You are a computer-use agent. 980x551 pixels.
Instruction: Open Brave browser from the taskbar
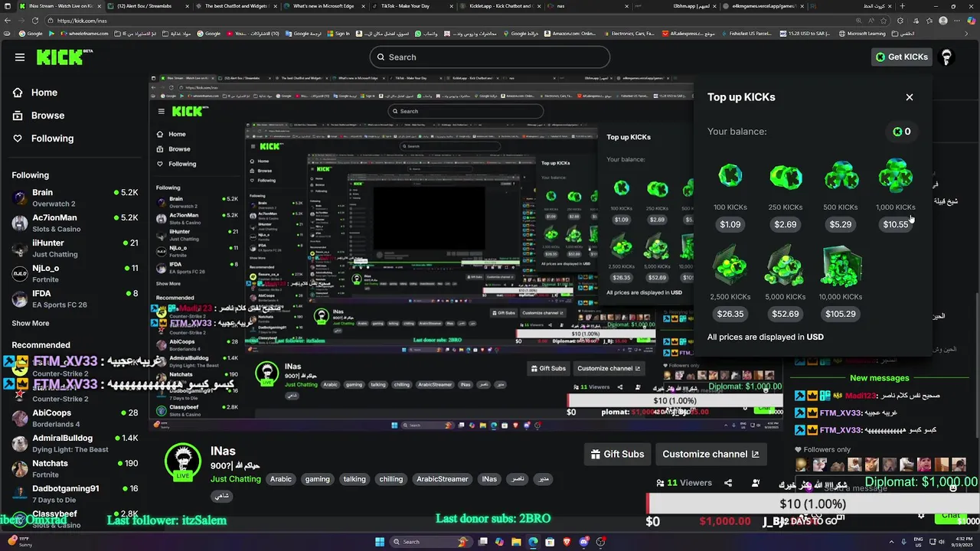point(567,542)
